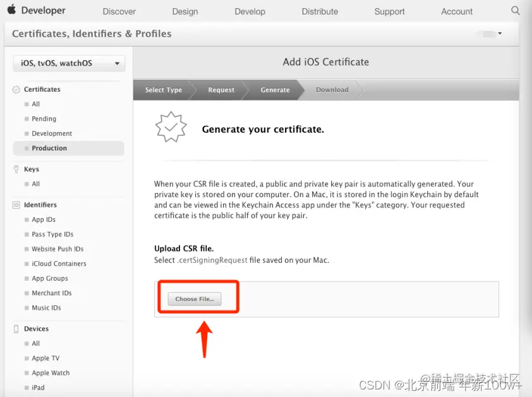Click the Generate your certificate heading
Image resolution: width=532 pixels, height=397 pixels.
click(263, 130)
